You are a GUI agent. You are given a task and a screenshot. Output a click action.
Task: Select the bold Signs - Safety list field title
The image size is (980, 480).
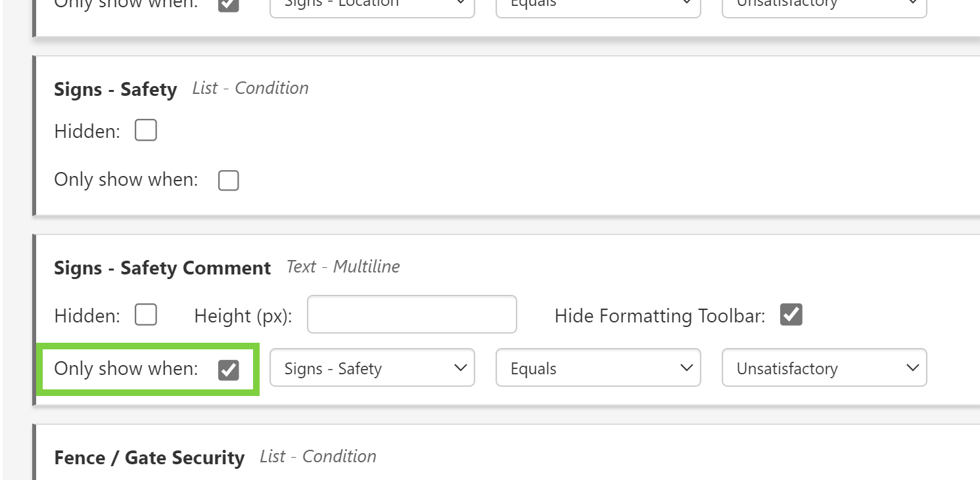116,89
